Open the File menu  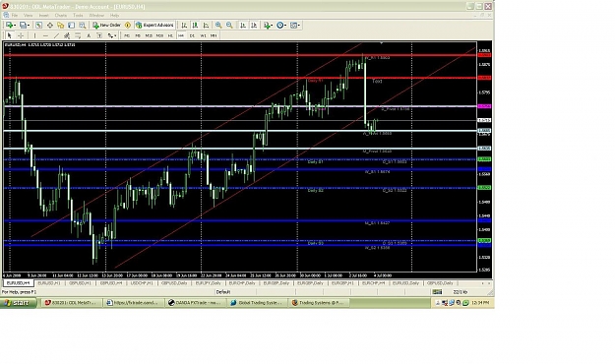(15, 16)
